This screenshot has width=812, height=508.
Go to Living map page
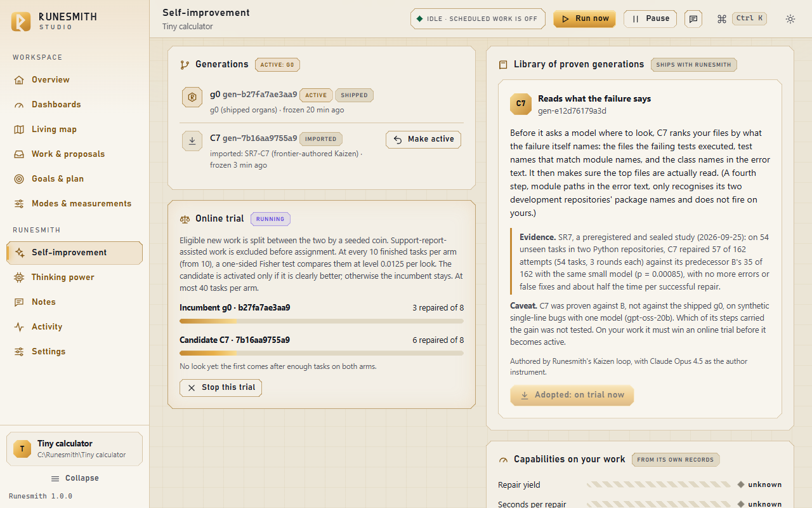pyautogui.click(x=74, y=130)
